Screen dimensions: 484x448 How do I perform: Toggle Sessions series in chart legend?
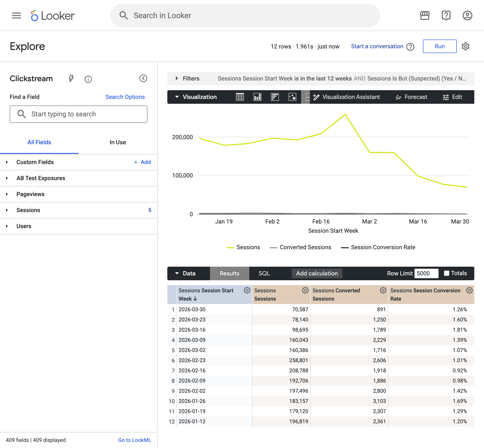pos(243,247)
